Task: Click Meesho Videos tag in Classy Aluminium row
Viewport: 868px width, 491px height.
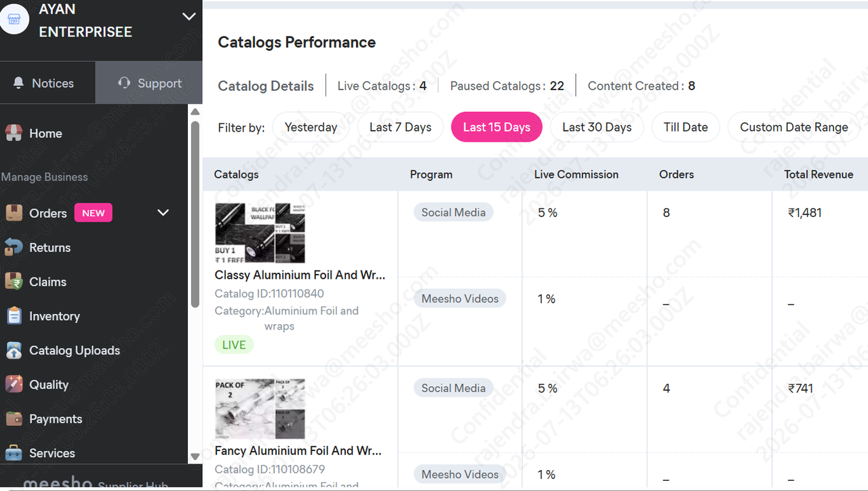Action: tap(460, 298)
